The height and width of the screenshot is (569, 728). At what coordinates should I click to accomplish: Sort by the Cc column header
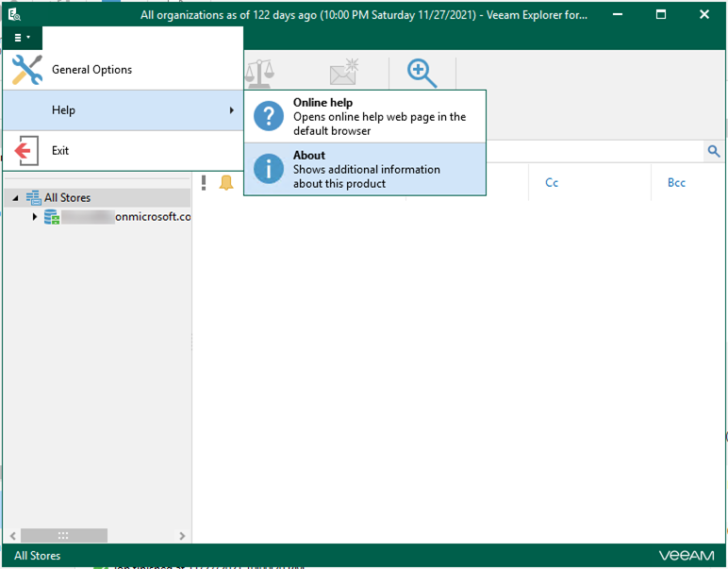pos(552,182)
